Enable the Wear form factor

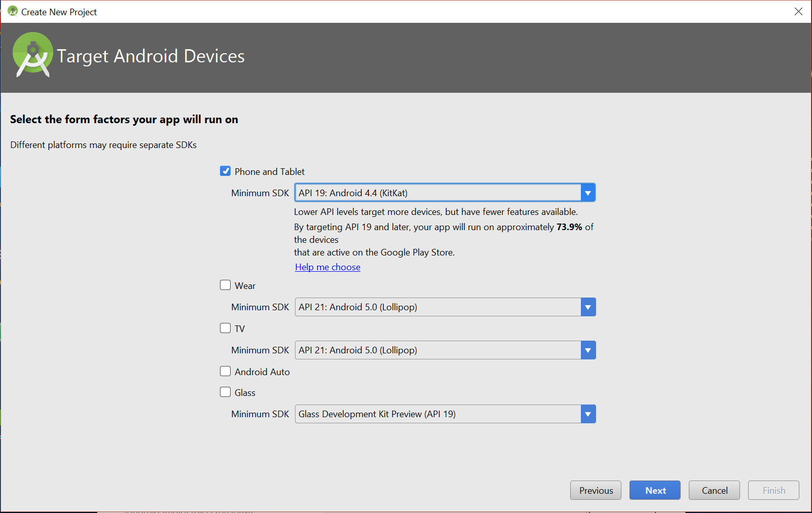tap(225, 285)
